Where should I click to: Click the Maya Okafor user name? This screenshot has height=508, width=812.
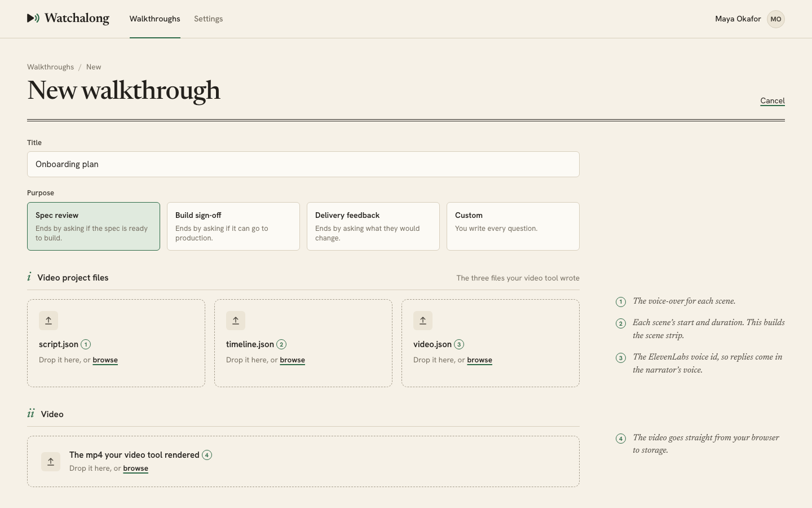(738, 19)
